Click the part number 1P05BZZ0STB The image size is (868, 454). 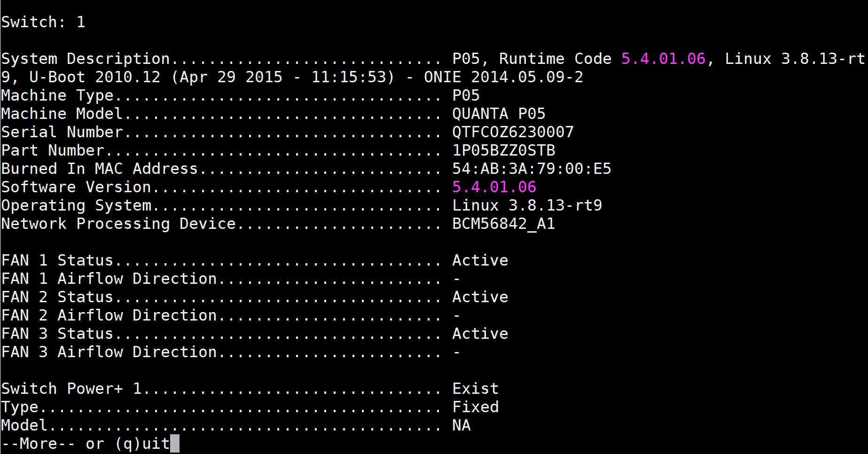(503, 150)
